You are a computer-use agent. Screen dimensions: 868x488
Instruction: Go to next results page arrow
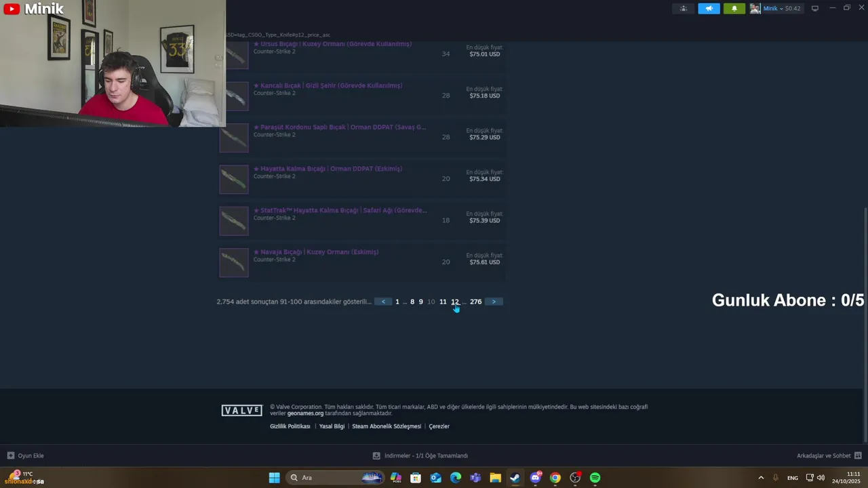click(x=494, y=302)
